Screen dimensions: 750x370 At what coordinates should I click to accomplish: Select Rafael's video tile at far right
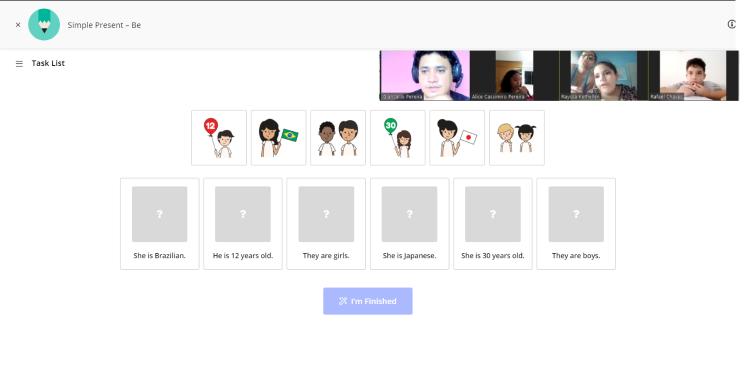pos(694,76)
